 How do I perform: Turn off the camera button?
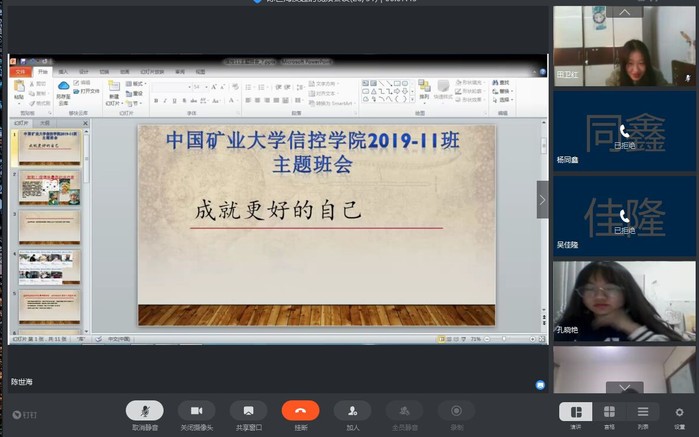click(196, 410)
